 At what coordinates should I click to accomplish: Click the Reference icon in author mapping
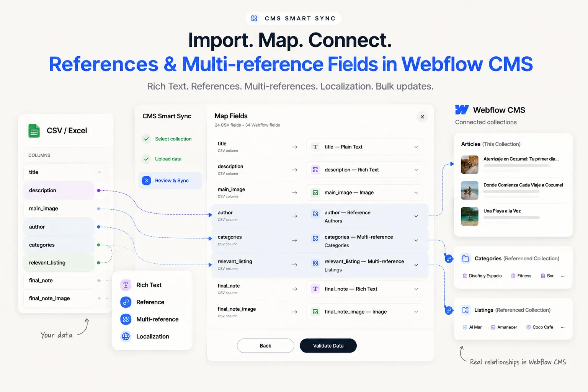coord(315,214)
